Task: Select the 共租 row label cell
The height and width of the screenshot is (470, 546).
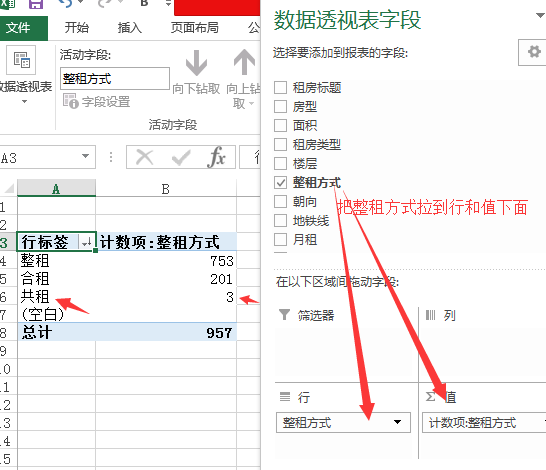Action: pos(56,297)
